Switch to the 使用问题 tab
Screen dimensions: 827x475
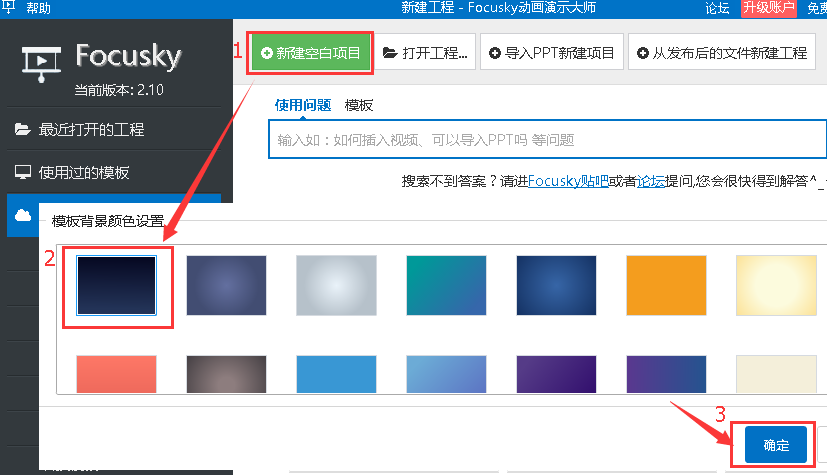pyautogui.click(x=303, y=105)
